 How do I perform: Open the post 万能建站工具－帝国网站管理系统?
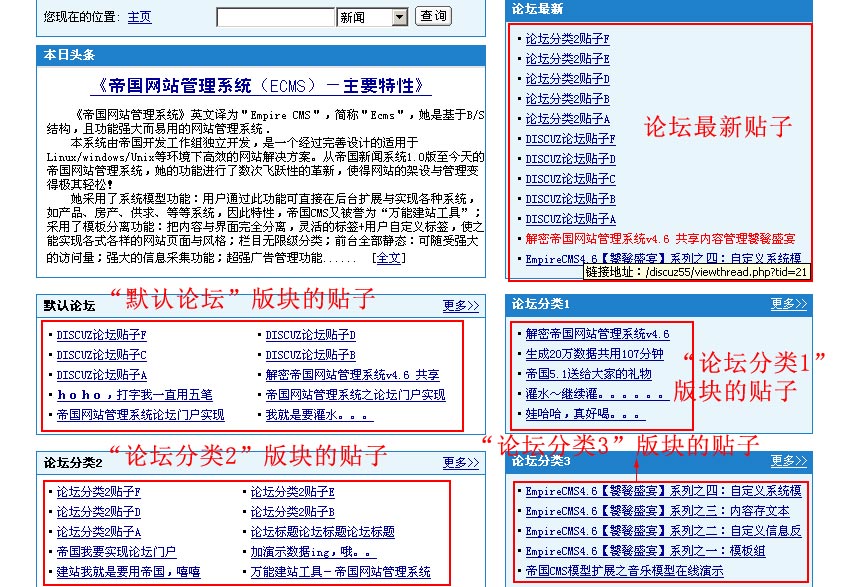coord(340,572)
